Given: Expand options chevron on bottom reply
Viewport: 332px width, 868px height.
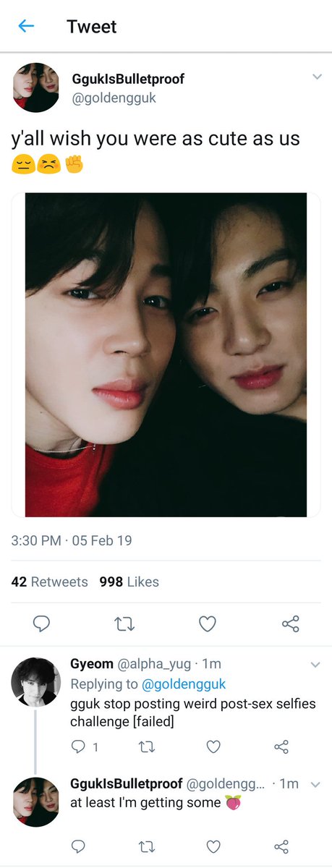Looking at the screenshot, I should pyautogui.click(x=315, y=784).
